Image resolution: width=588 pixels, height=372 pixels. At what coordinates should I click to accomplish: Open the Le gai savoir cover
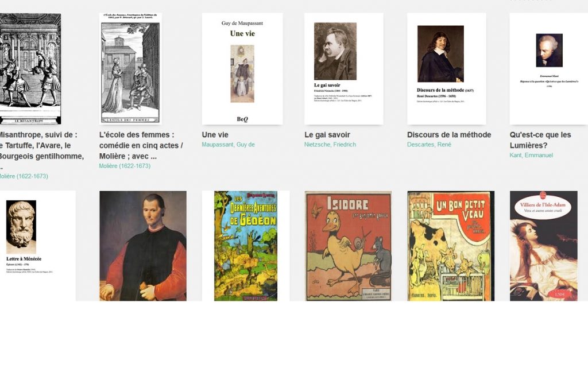click(344, 69)
